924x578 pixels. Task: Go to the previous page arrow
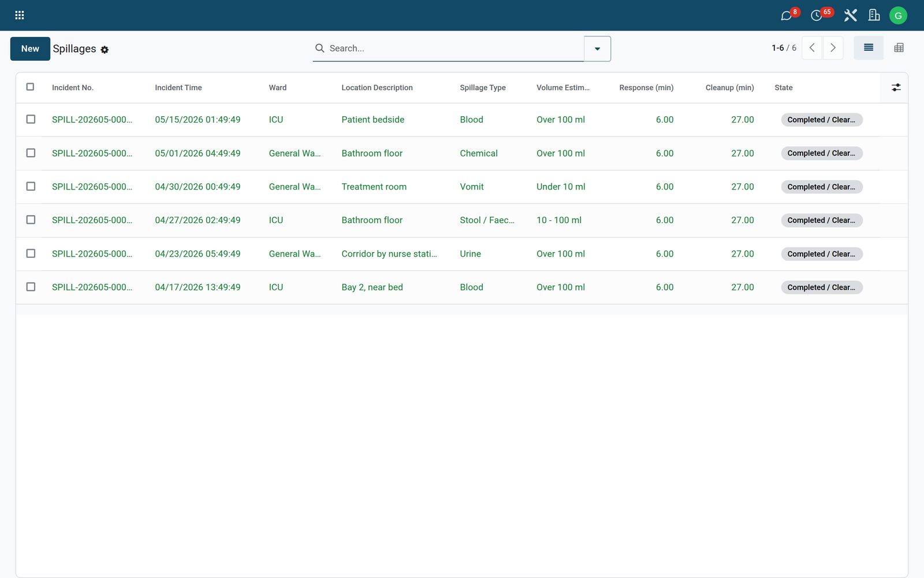point(812,48)
